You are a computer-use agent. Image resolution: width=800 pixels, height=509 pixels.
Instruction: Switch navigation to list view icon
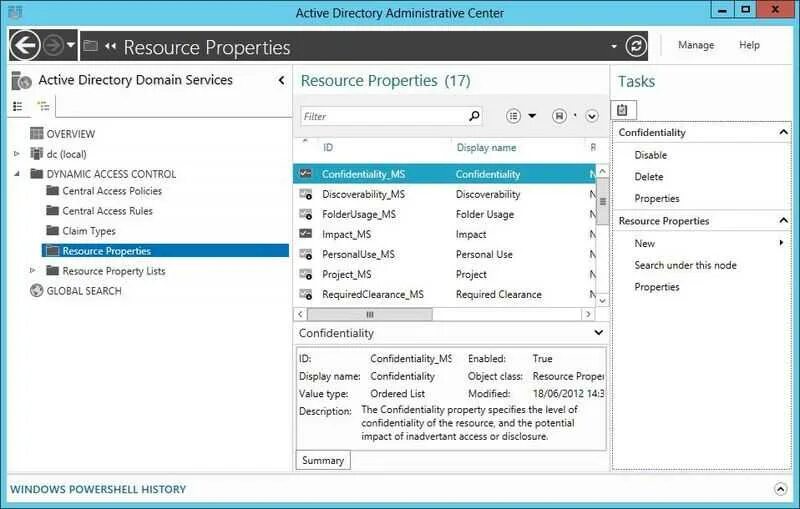(18, 106)
